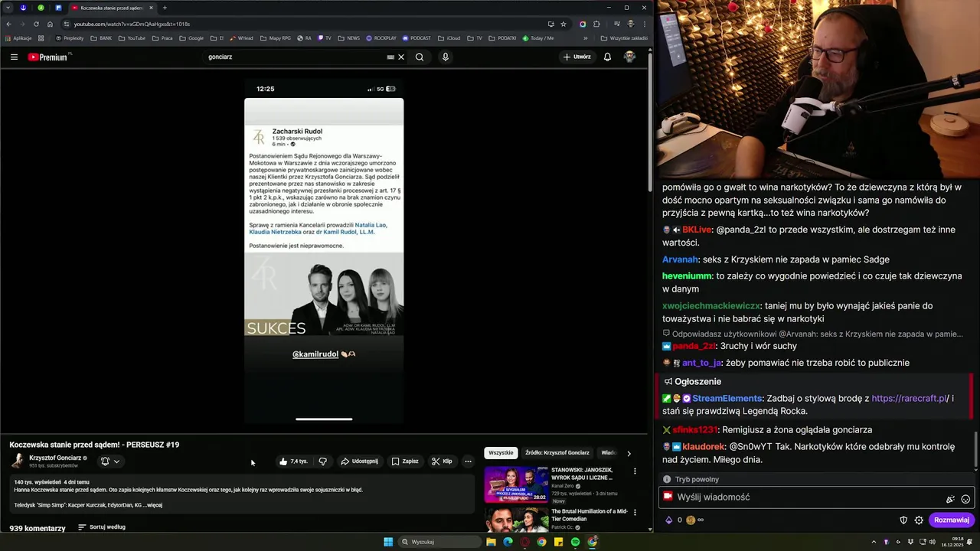Open the ROCKPLAY bookmark

tap(381, 37)
